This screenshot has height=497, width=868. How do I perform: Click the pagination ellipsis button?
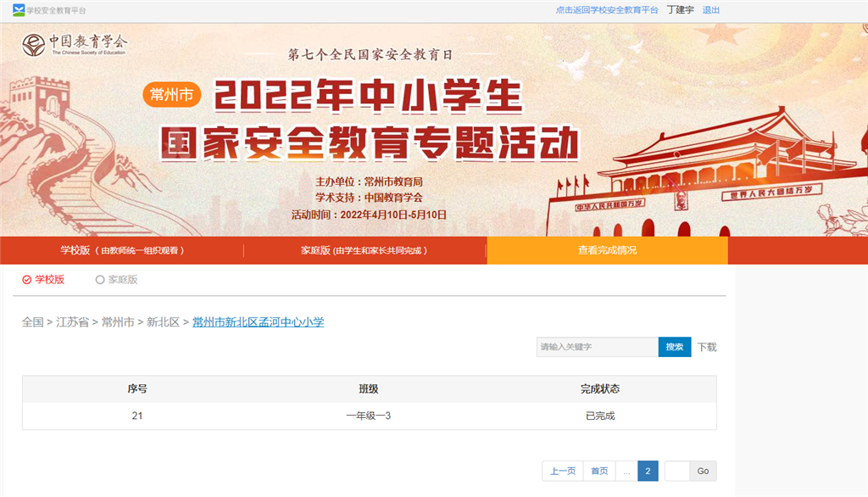point(626,471)
